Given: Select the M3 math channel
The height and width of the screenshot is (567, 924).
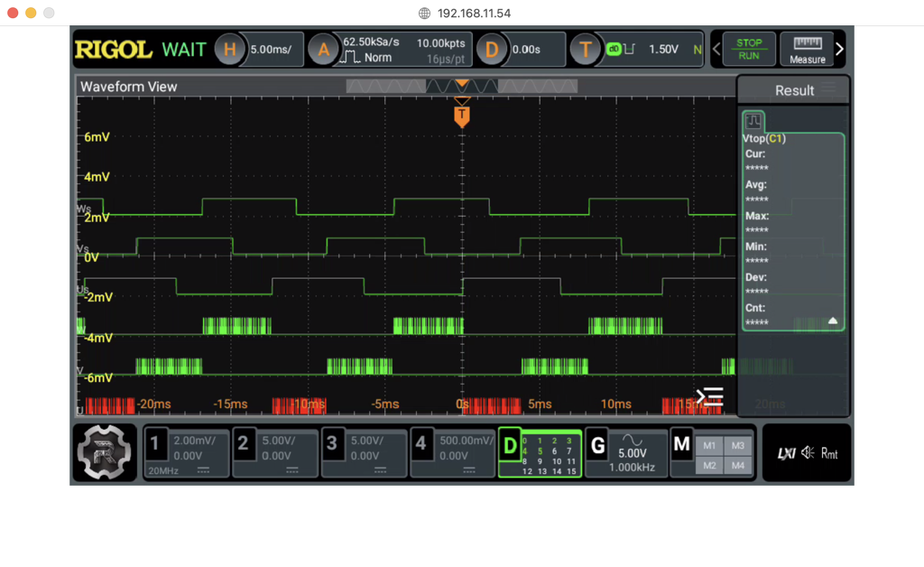Looking at the screenshot, I should click(x=738, y=446).
